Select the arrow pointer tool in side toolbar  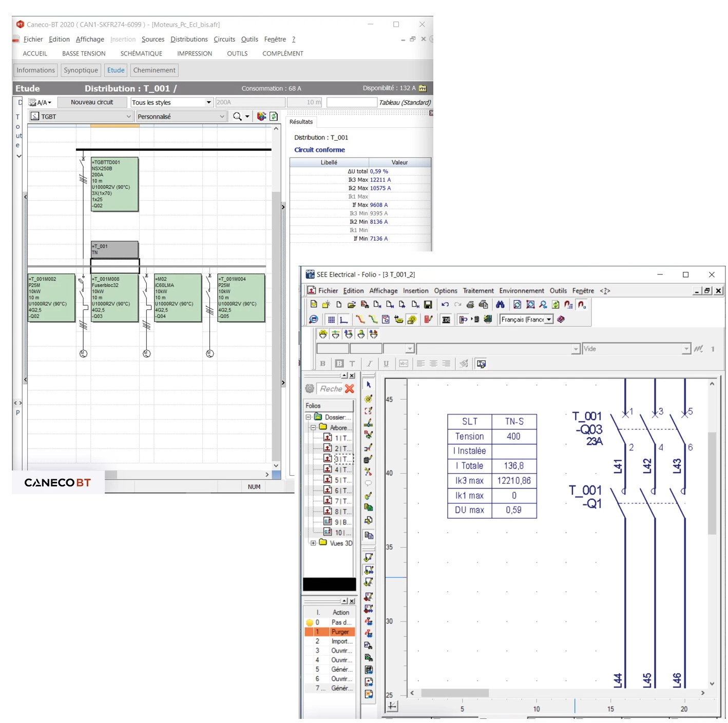368,385
